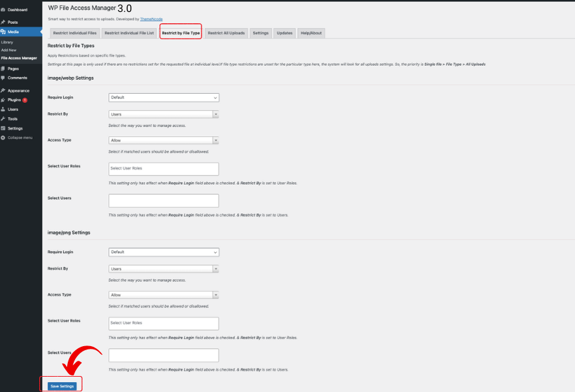Open the ThemeNcode developer link
The height and width of the screenshot is (392, 575).
151,19
